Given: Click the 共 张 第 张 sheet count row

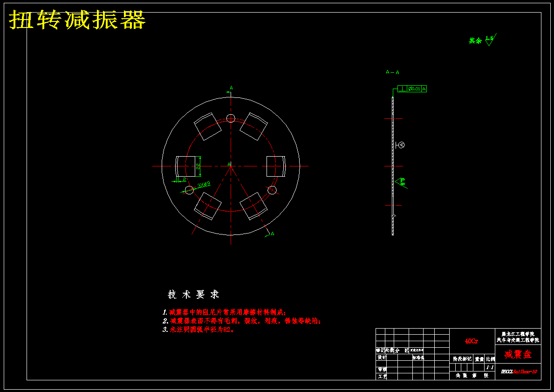Looking at the screenshot, I should pos(472,376).
